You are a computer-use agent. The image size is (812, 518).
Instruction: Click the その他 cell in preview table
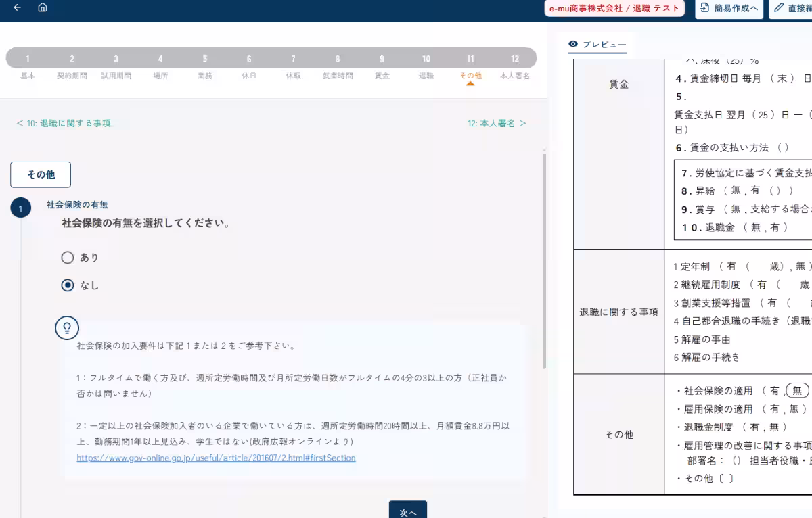[619, 435]
